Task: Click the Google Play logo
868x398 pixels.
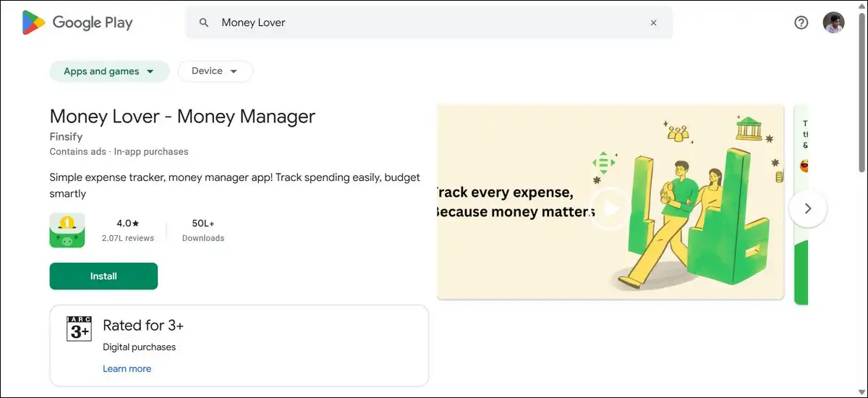Action: (x=77, y=22)
